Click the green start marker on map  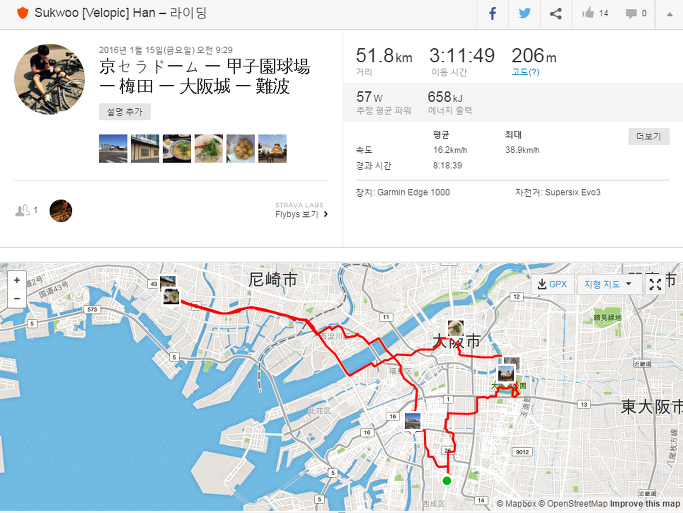(x=447, y=481)
